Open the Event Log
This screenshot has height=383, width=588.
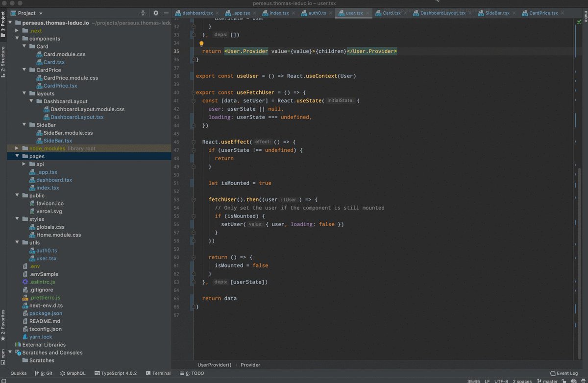tap(563, 373)
